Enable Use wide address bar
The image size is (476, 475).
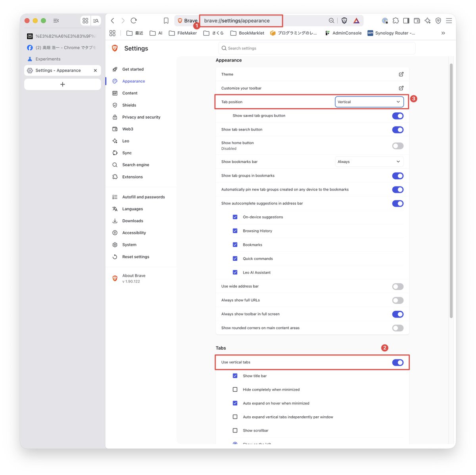[398, 287]
